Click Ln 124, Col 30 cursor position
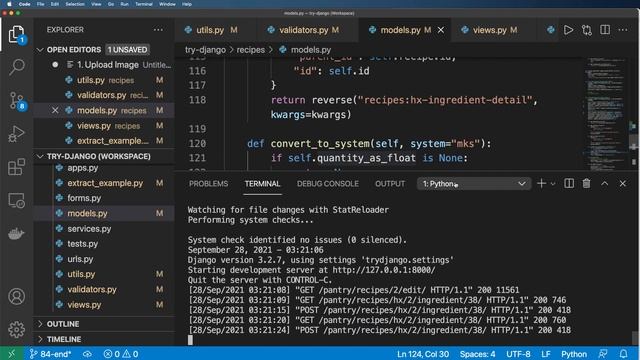The height and width of the screenshot is (360, 640). [x=423, y=354]
